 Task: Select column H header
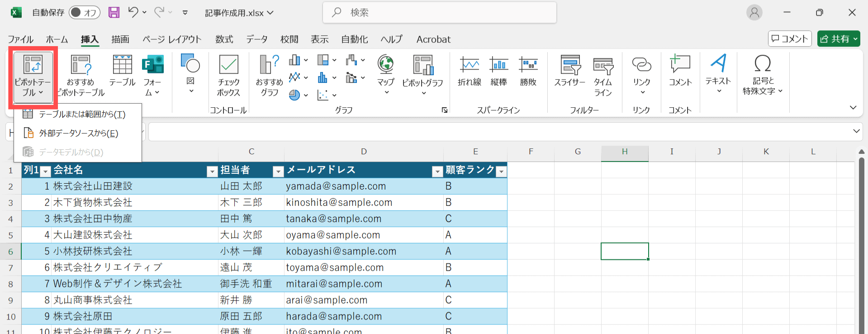coord(625,152)
